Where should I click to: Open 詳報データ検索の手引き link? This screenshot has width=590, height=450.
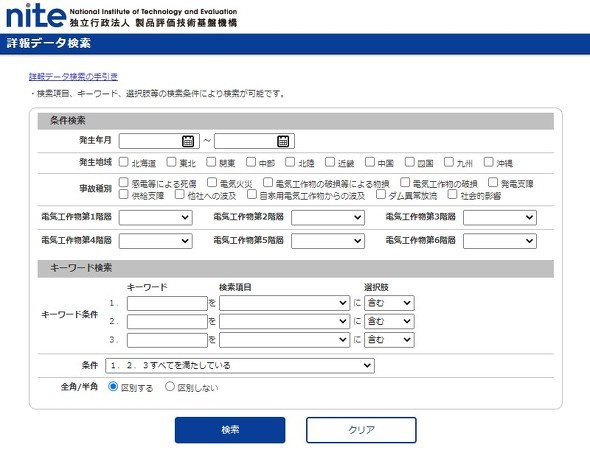pyautogui.click(x=73, y=77)
